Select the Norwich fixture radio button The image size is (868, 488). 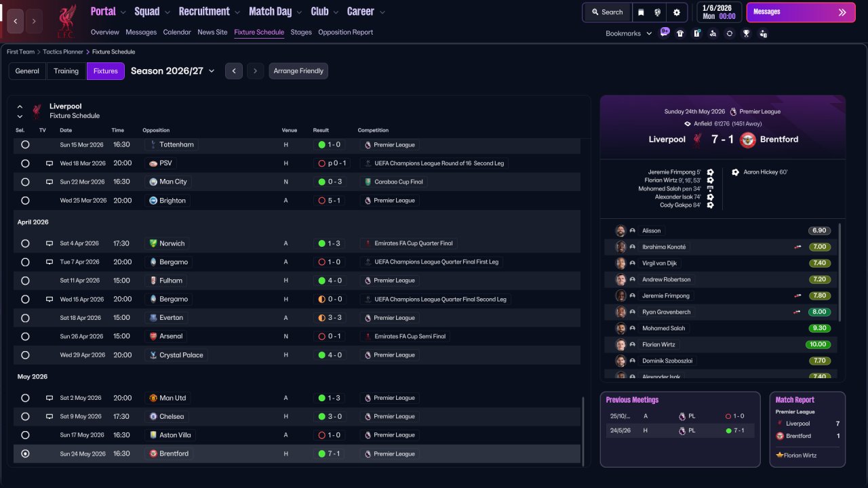tap(25, 243)
